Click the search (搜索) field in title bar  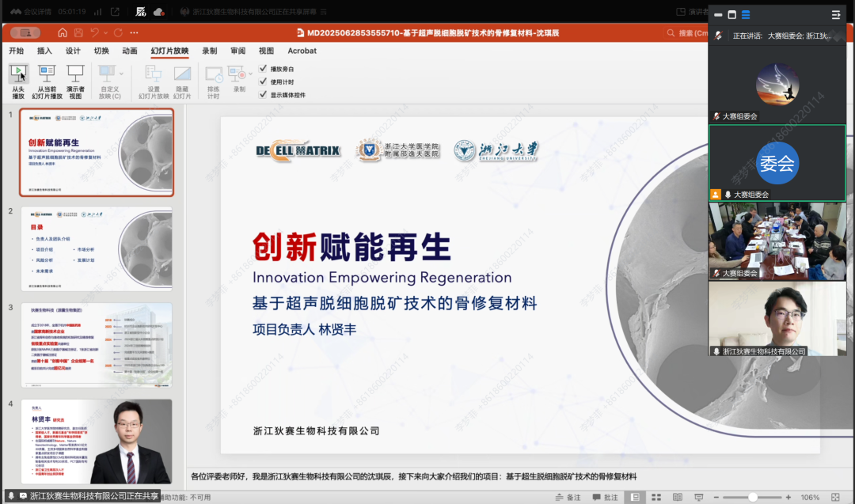687,32
